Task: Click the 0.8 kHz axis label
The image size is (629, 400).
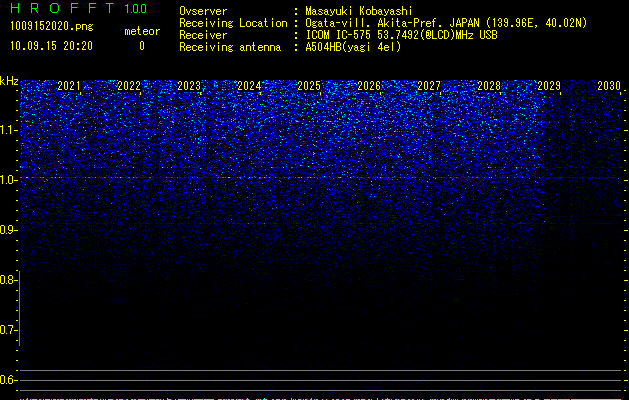Action: [7, 280]
